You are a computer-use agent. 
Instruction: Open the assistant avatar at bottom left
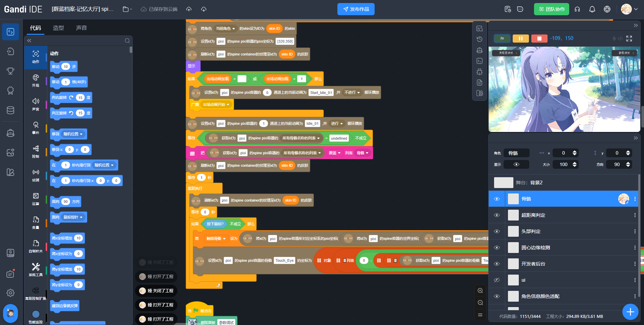[10, 314]
